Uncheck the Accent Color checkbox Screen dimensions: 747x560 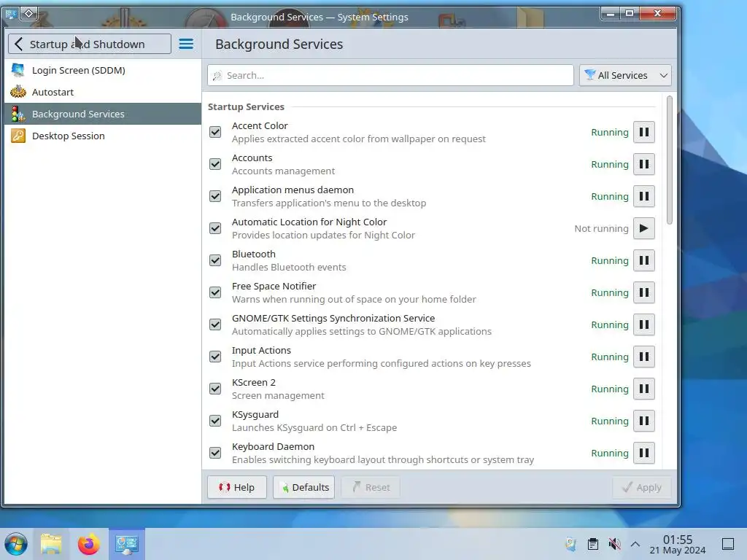point(215,132)
